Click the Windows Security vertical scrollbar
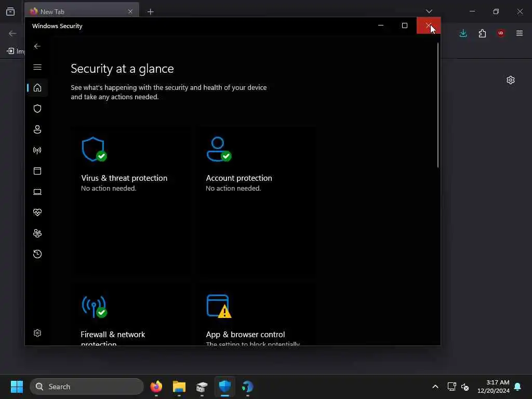Image resolution: width=532 pixels, height=399 pixels. pos(437,105)
